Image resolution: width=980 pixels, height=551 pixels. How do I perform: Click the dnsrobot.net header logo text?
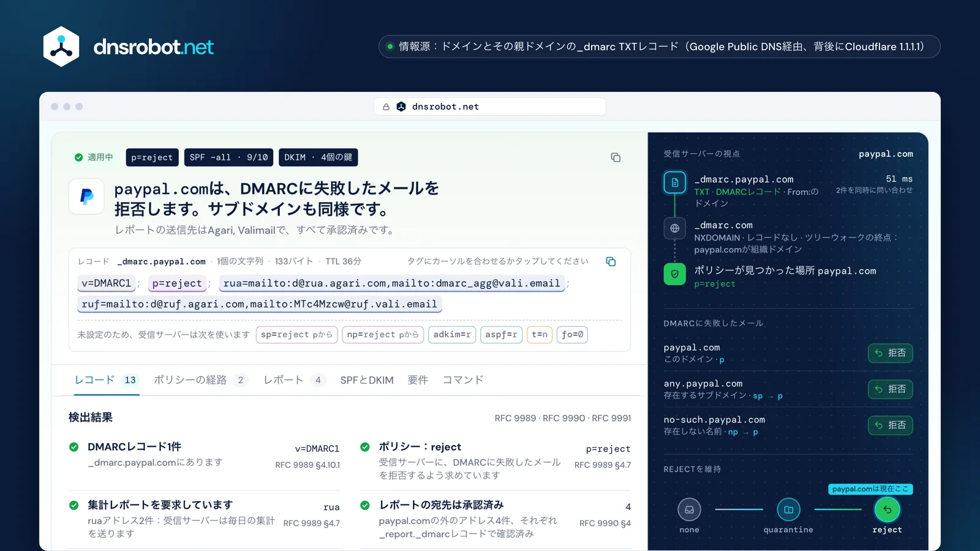pos(153,47)
